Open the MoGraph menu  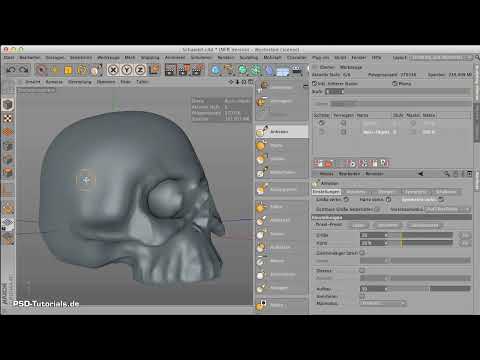coord(272,58)
